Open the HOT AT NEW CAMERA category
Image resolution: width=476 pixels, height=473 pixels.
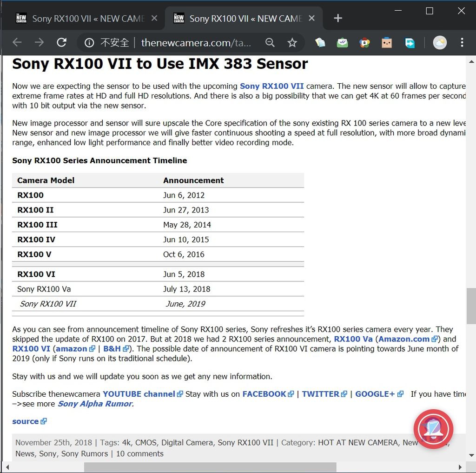coord(358,443)
